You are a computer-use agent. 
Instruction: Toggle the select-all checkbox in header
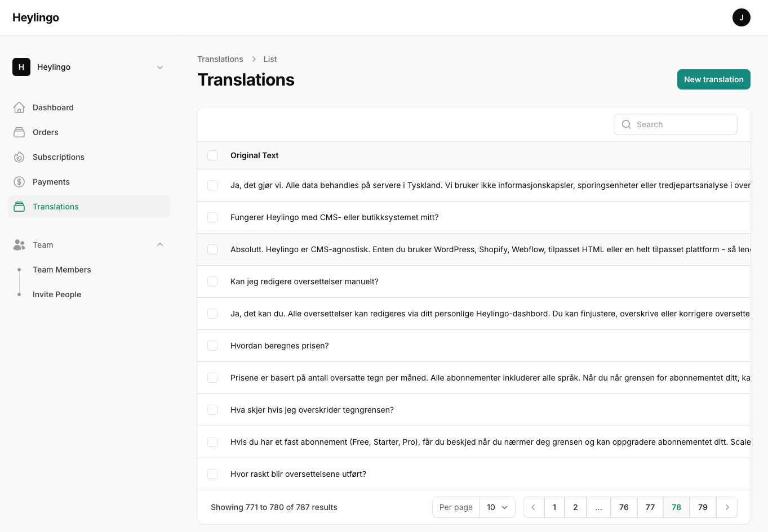(x=212, y=155)
